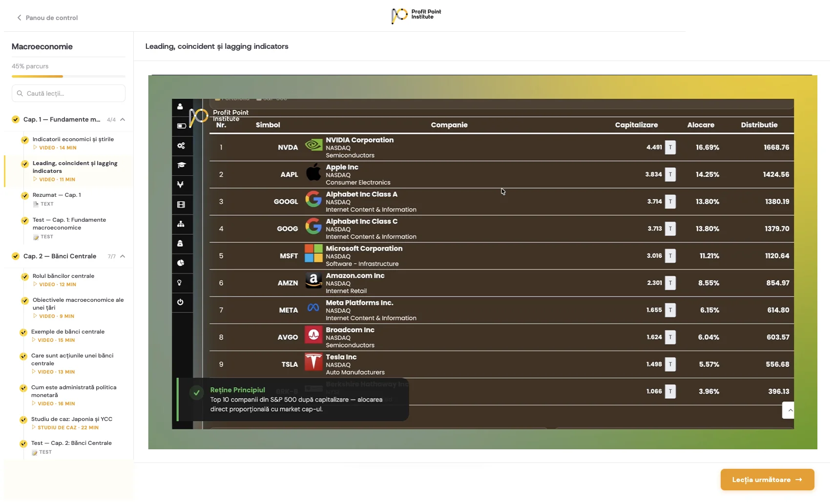Image resolution: width=834 pixels, height=504 pixels.
Task: Click the Google logo in GOOGL row
Action: click(313, 199)
